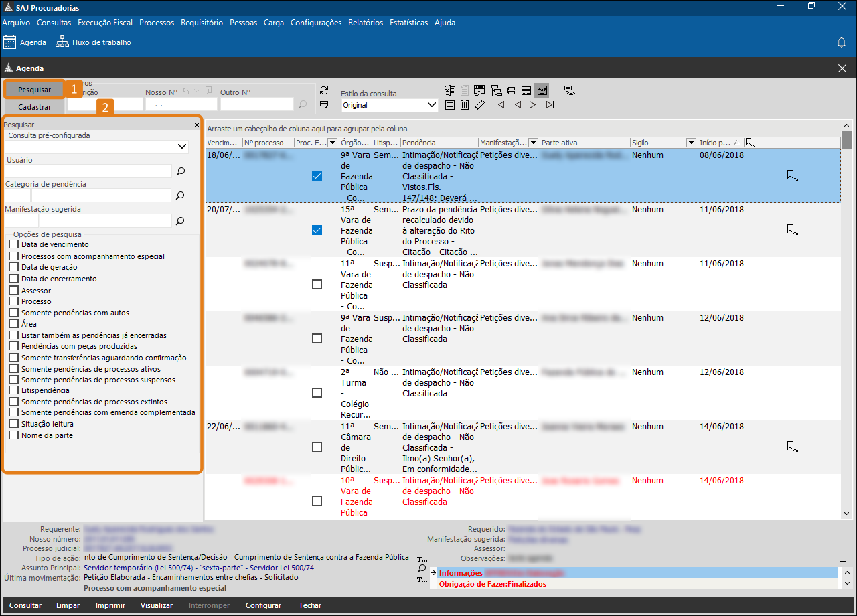Viewport: 857px width, 616px height.
Task: Sort by Pendência column header
Action: coord(439,143)
